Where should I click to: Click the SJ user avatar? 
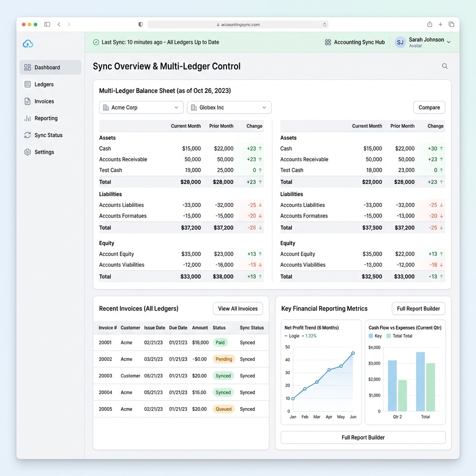(400, 42)
